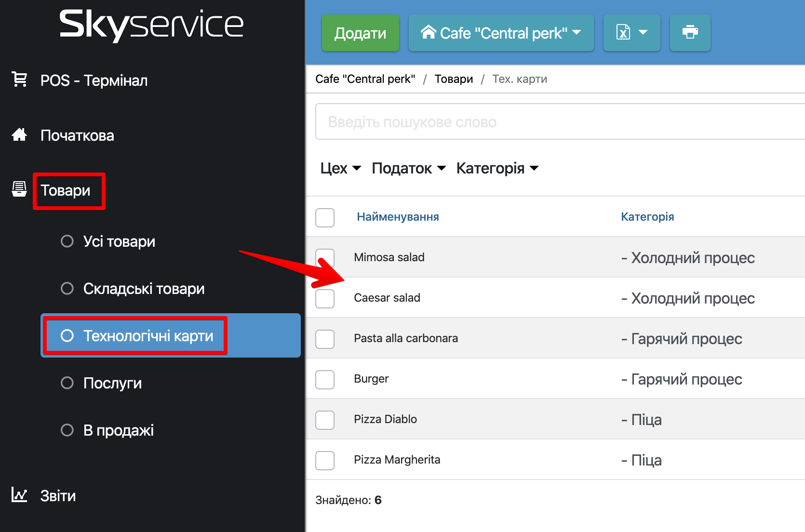Viewport: 805px width, 532px height.
Task: Click the POS terminal shopping cart icon
Action: pos(19,80)
